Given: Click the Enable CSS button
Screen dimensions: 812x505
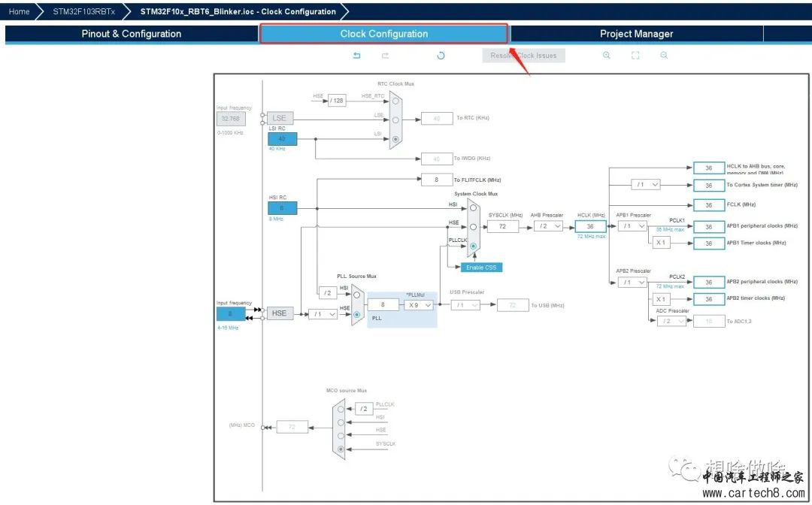Looking at the screenshot, I should coord(482,267).
